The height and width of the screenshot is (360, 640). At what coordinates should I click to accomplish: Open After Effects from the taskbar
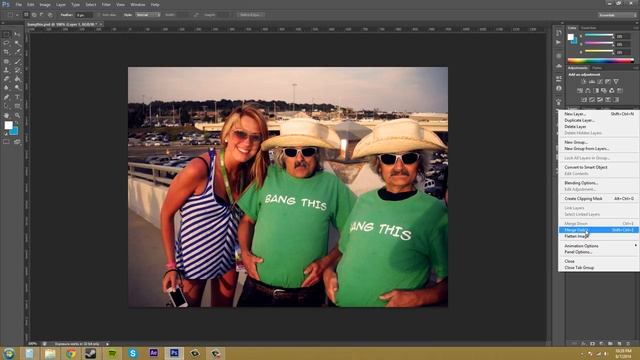point(153,353)
